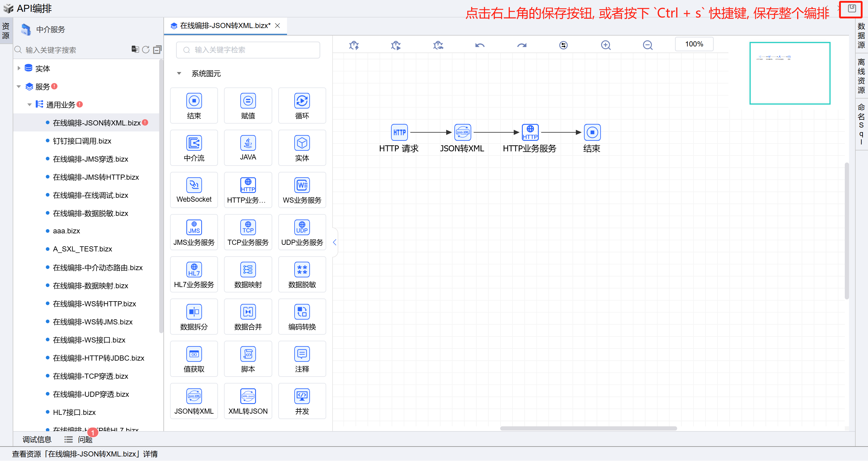Click the save button in top-right corner
The image size is (868, 461).
pyautogui.click(x=851, y=9)
